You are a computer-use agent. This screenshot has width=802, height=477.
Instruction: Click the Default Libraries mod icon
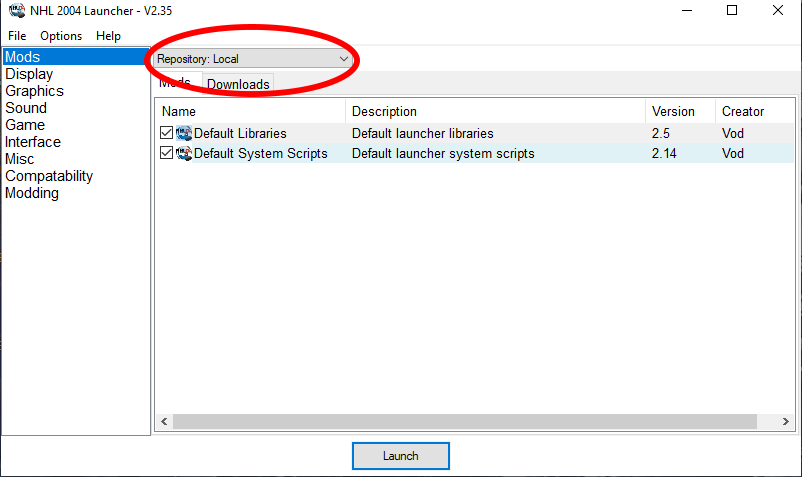(184, 133)
